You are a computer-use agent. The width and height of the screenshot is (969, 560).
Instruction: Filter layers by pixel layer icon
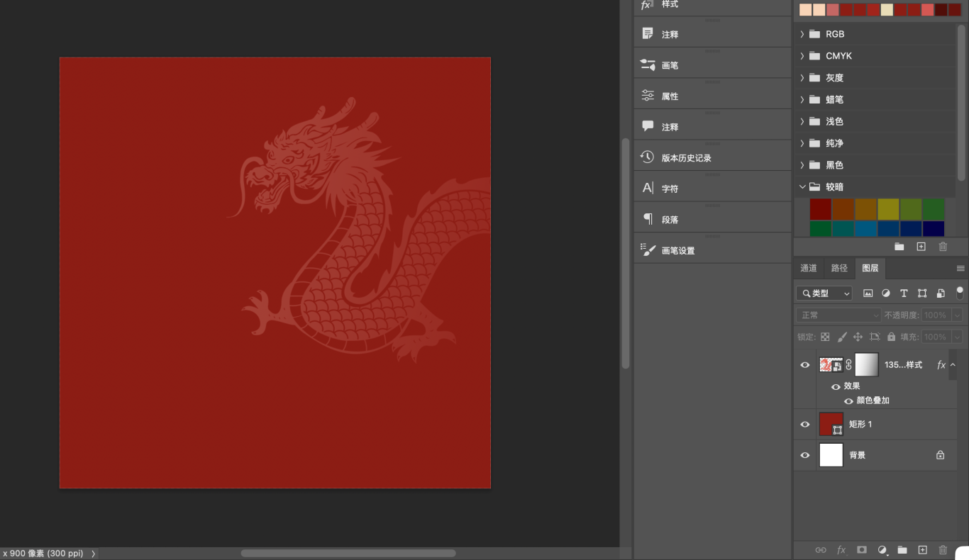point(868,293)
